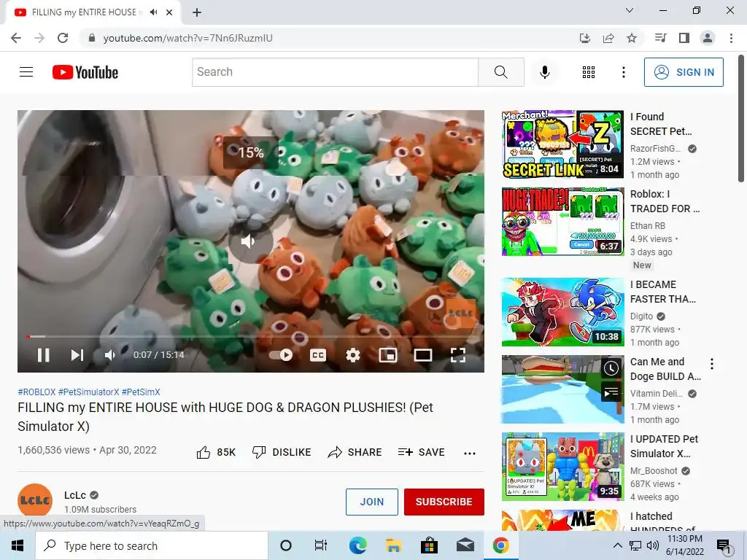This screenshot has height=560, width=747.
Task: Open the LcLc channel name link
Action: point(75,495)
